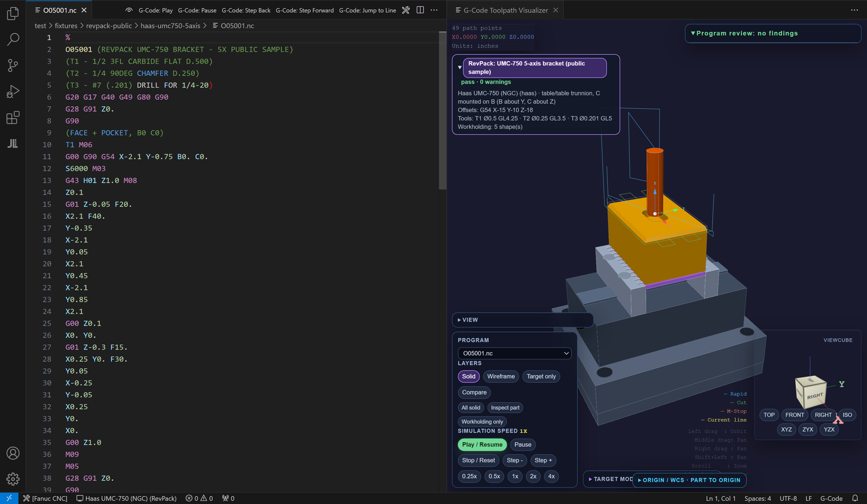
Task: Click the ports indicator showing 0
Action: pos(228,498)
